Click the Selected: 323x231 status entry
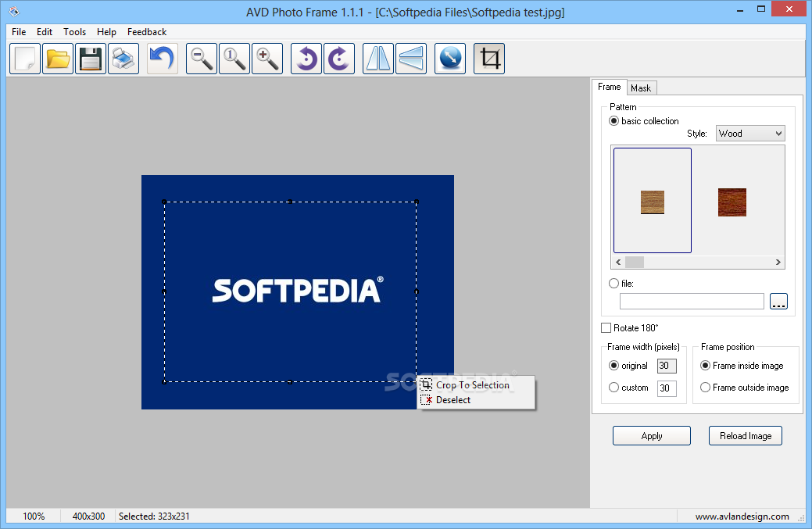 pos(154,516)
